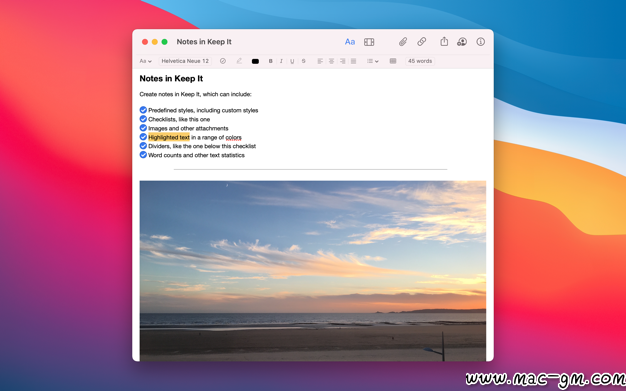Apply center text alignment
This screenshot has height=391, width=626.
331,61
